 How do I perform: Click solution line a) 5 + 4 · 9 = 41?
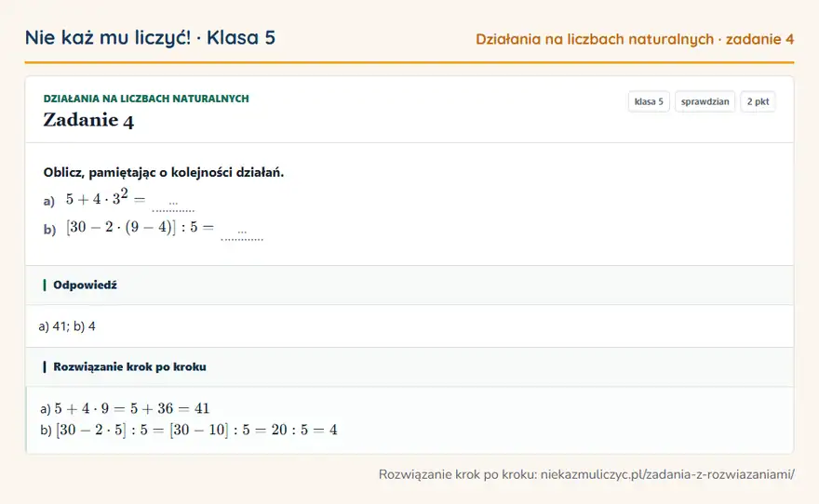125,408
